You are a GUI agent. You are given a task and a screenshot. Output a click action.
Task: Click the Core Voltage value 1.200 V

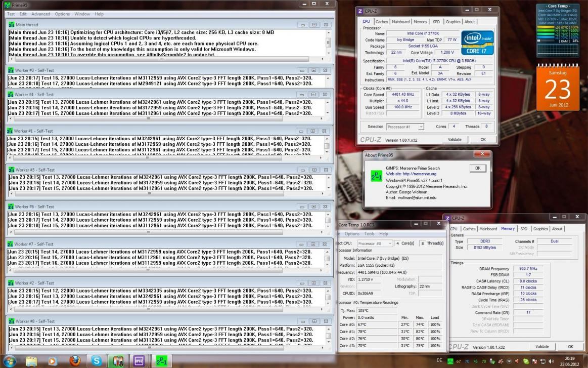point(446,52)
